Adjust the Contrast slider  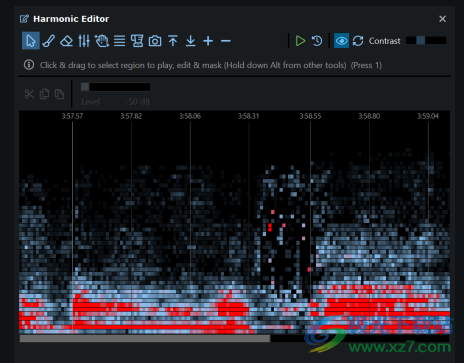pyautogui.click(x=426, y=40)
